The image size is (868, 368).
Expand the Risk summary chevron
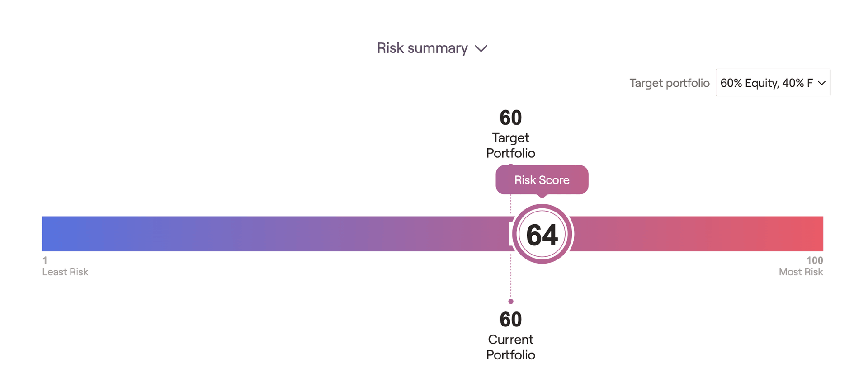click(481, 48)
